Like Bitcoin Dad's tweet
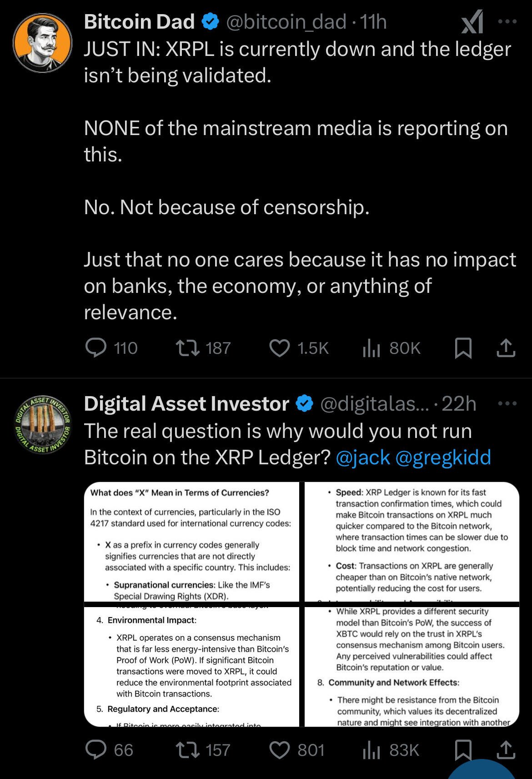The width and height of the screenshot is (532, 779). (299, 348)
